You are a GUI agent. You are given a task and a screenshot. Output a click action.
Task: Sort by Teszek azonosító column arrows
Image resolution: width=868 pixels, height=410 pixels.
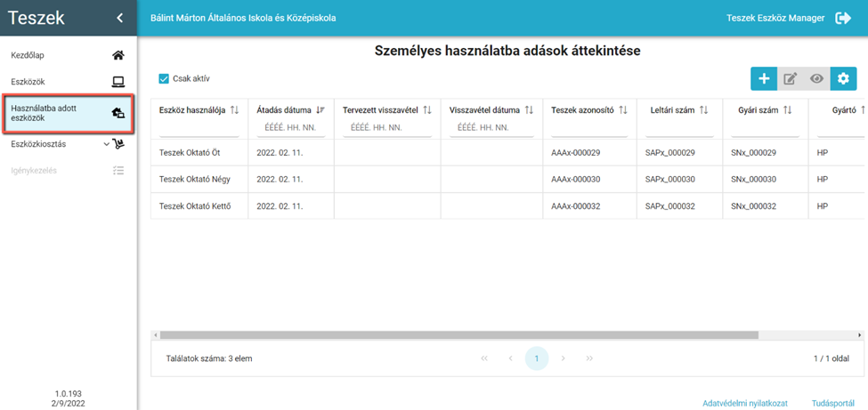click(x=623, y=110)
